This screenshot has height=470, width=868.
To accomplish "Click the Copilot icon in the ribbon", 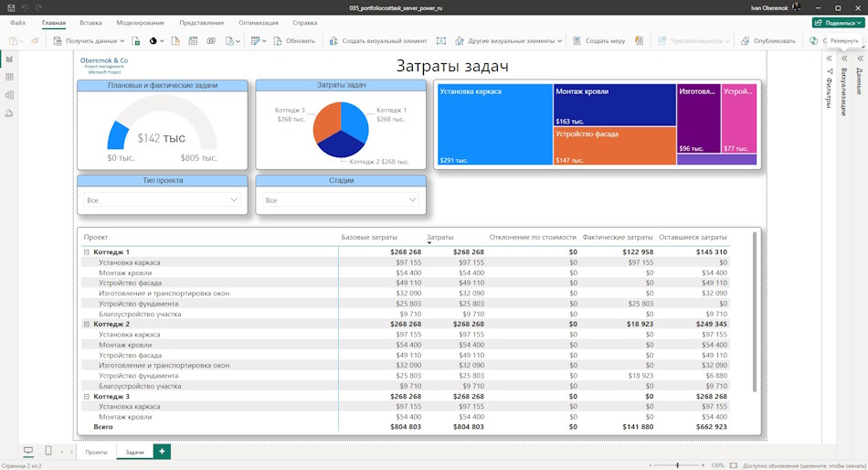I will pyautogui.click(x=814, y=41).
